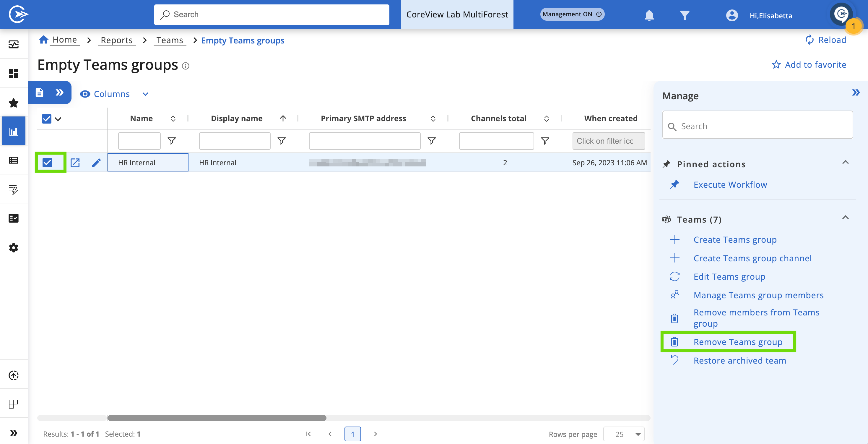The image size is (868, 444).
Task: Click the Display name column filter funnel
Action: click(281, 141)
